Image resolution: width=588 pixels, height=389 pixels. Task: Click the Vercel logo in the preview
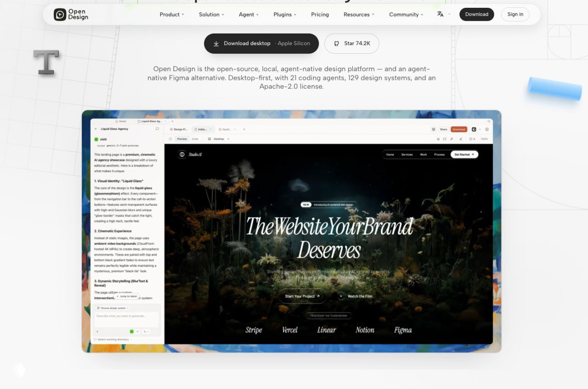coord(290,330)
